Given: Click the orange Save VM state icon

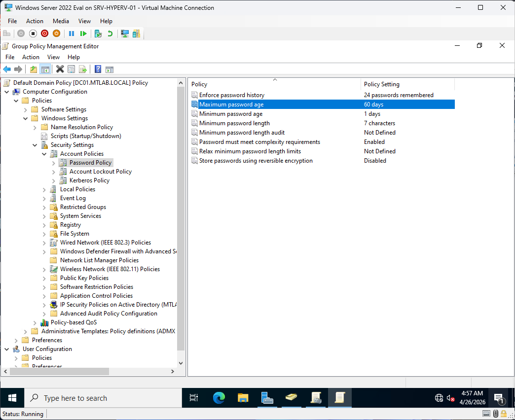Looking at the screenshot, I should pyautogui.click(x=57, y=34).
